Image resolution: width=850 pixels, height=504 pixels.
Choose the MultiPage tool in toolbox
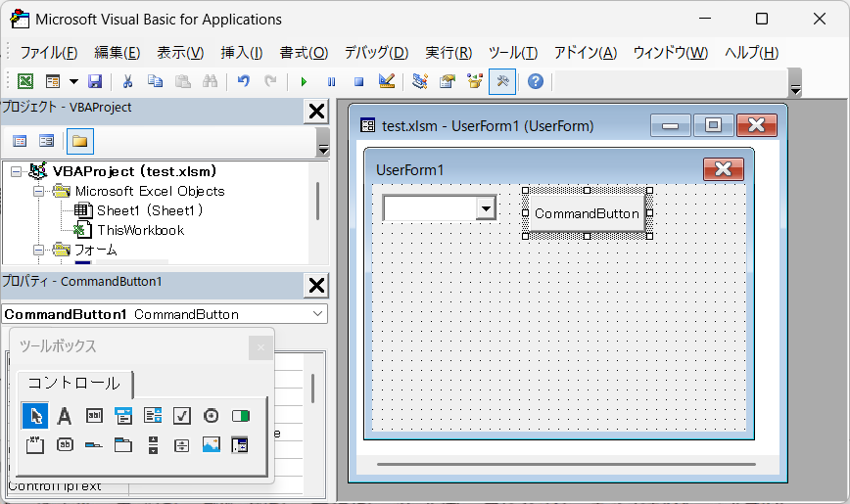[x=123, y=445]
